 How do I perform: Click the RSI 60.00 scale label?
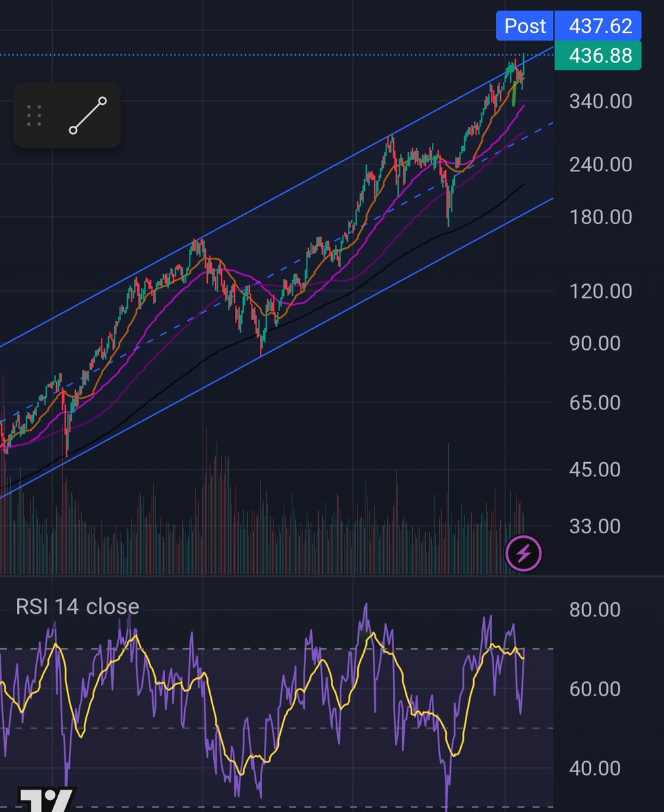(x=595, y=690)
